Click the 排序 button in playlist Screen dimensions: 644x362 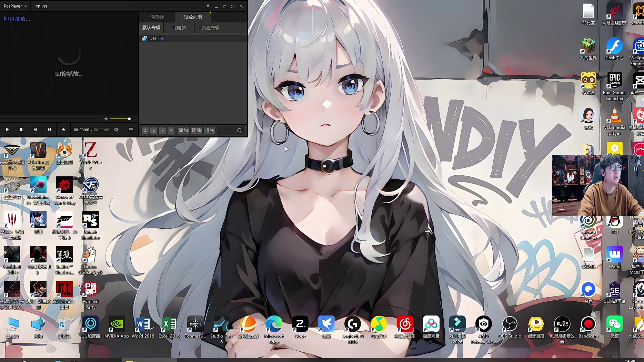(210, 130)
